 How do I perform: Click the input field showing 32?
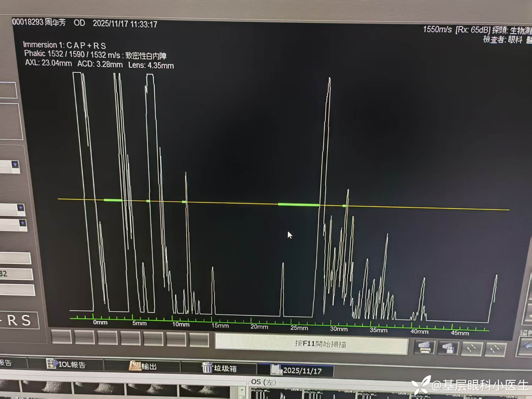tap(16, 274)
